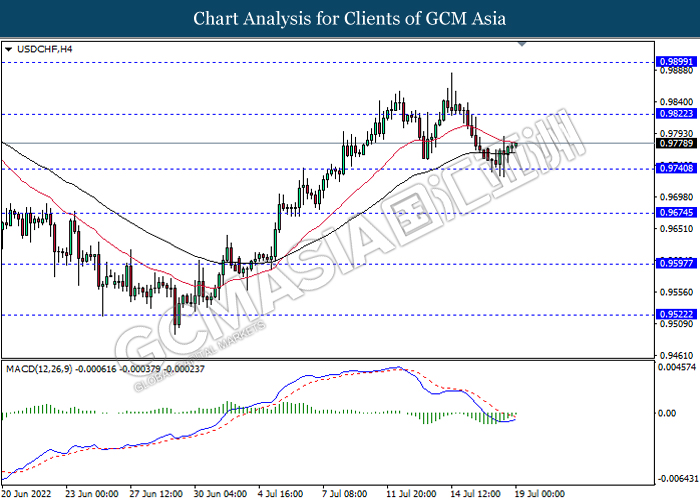The width and height of the screenshot is (700, 500).
Task: Click the 14 Jul 12:00 time label
Action: (476, 494)
